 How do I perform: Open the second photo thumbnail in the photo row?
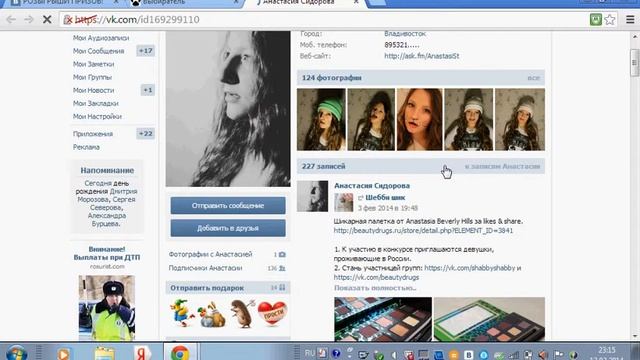pos(371,120)
